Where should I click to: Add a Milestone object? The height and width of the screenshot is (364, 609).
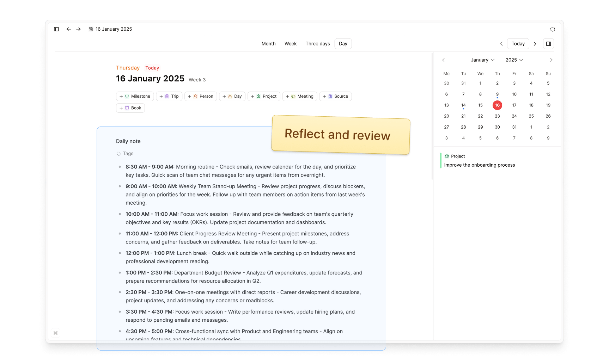click(x=135, y=96)
